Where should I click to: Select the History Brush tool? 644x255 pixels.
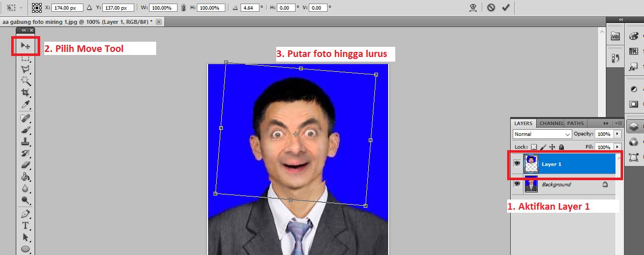[25, 153]
